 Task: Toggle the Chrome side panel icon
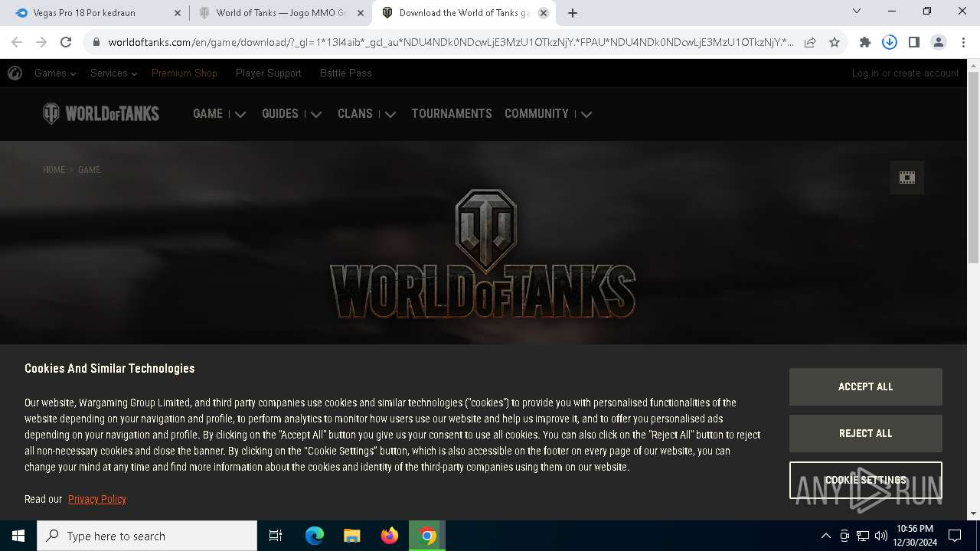(x=914, y=42)
